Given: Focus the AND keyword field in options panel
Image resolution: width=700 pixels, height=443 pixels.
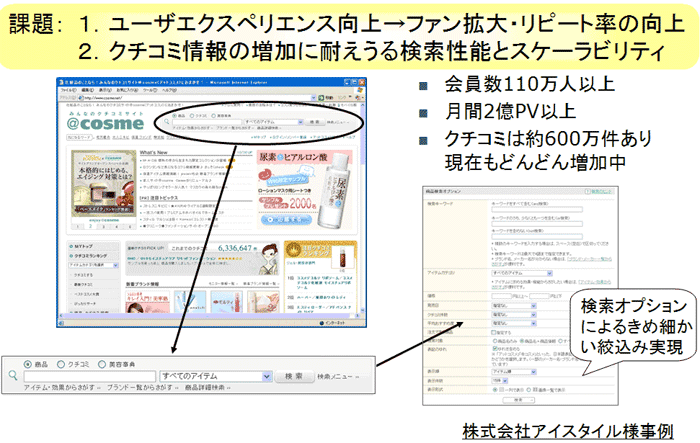Looking at the screenshot, I should coord(537,209).
